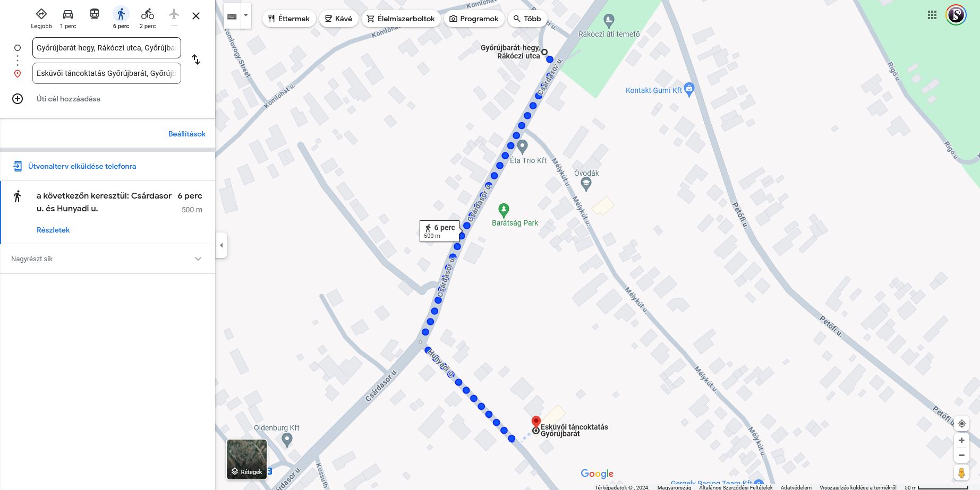Open route Részletek link

[53, 230]
